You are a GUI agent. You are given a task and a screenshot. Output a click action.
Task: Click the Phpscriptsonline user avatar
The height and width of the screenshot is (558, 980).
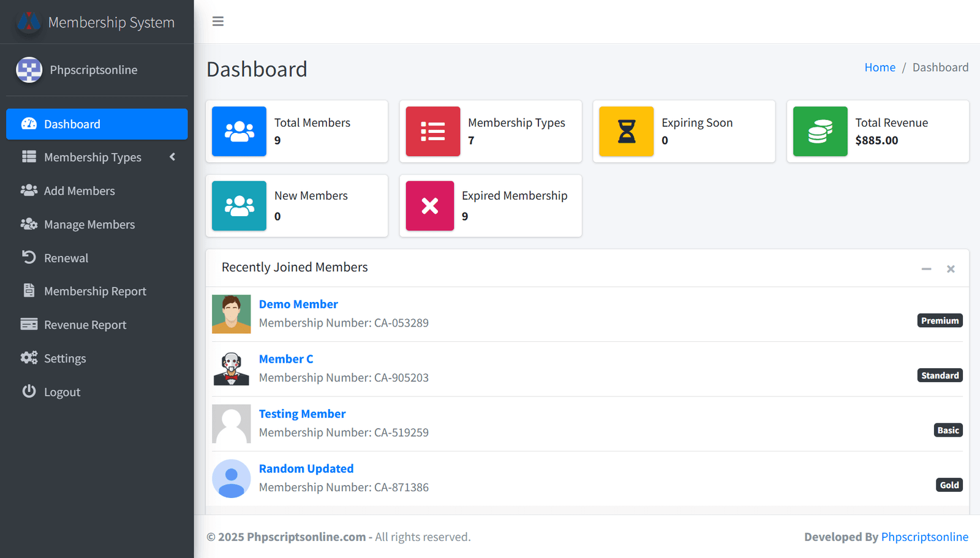[29, 70]
